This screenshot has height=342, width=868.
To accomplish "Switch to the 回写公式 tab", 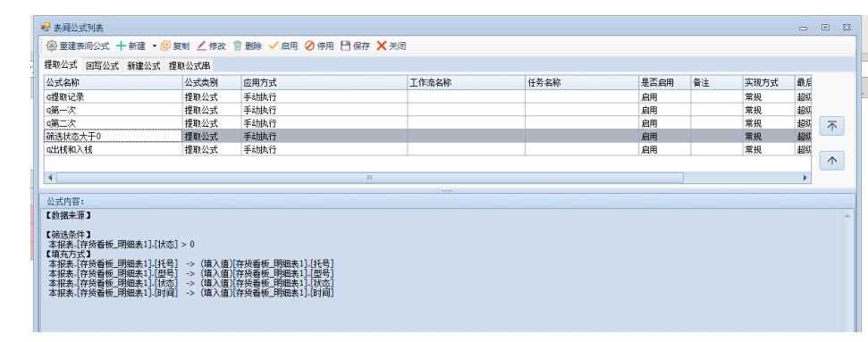I will pos(103,66).
